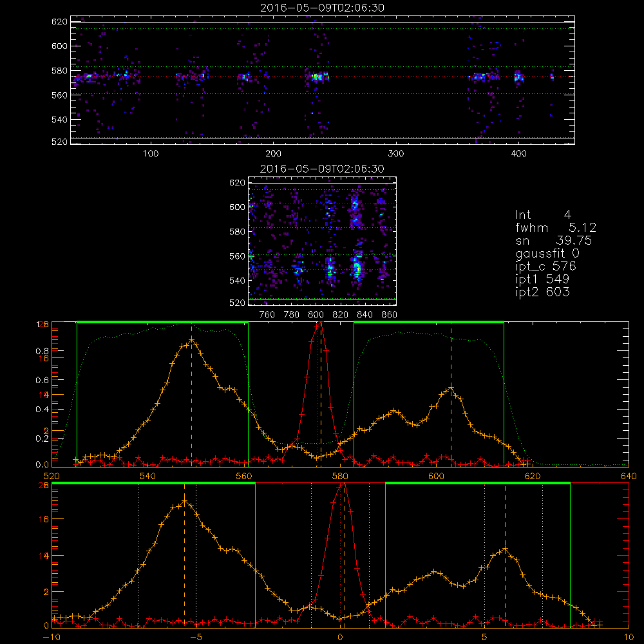Click y-axis label 0.6 of third plot
The height and width of the screenshot is (644, 644).
click(43, 381)
